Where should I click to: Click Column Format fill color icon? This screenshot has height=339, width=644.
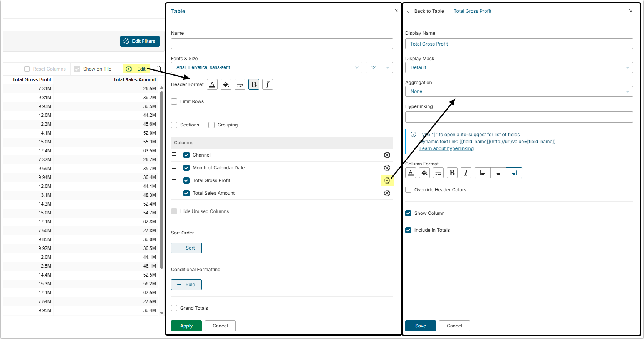[x=424, y=173]
